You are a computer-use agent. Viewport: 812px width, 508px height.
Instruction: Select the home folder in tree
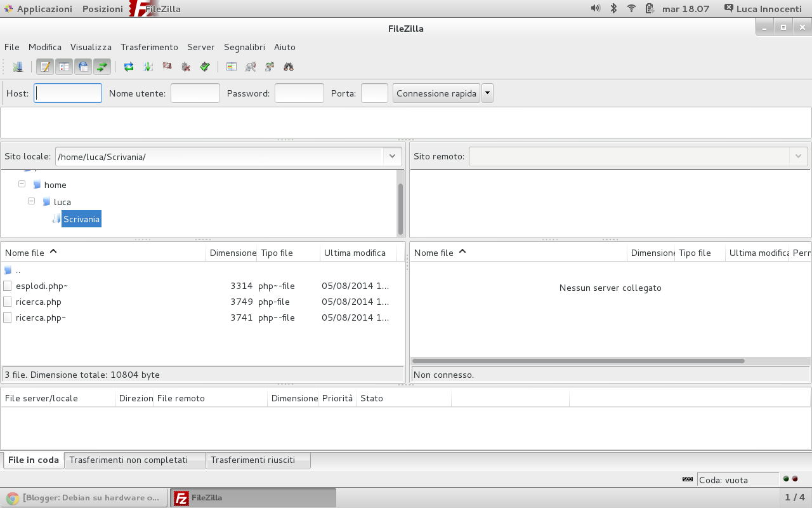pyautogui.click(x=55, y=185)
